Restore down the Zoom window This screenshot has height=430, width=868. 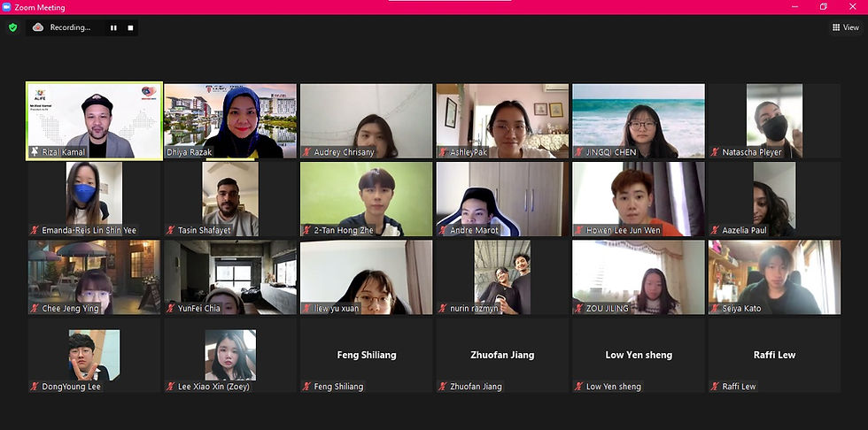824,6
